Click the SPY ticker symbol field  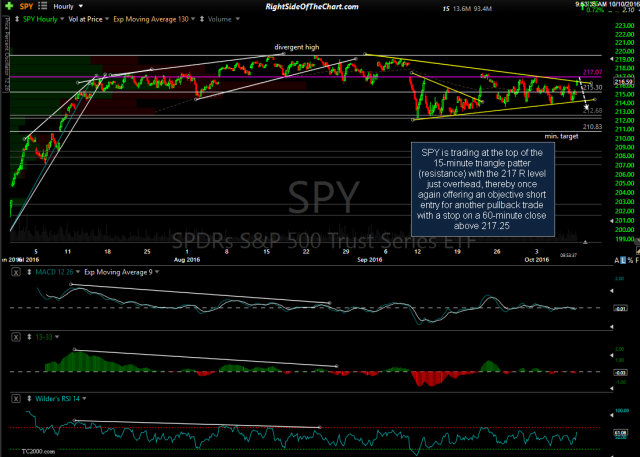coord(27,7)
